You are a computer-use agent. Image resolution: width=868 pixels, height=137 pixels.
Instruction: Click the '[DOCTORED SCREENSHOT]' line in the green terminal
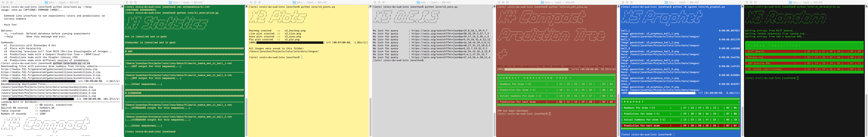pos(141,10)
